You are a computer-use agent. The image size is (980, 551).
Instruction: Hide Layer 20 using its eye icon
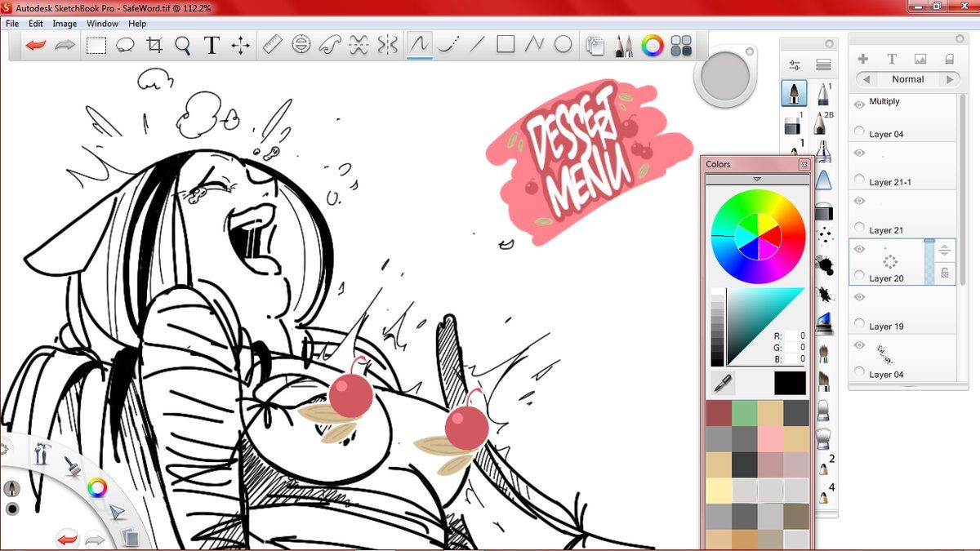(859, 249)
